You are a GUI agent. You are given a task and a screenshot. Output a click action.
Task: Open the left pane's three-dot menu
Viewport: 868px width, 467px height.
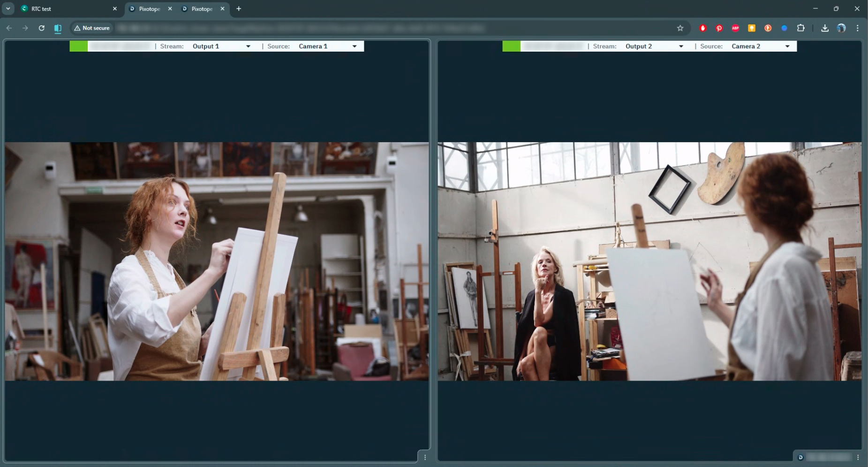425,457
